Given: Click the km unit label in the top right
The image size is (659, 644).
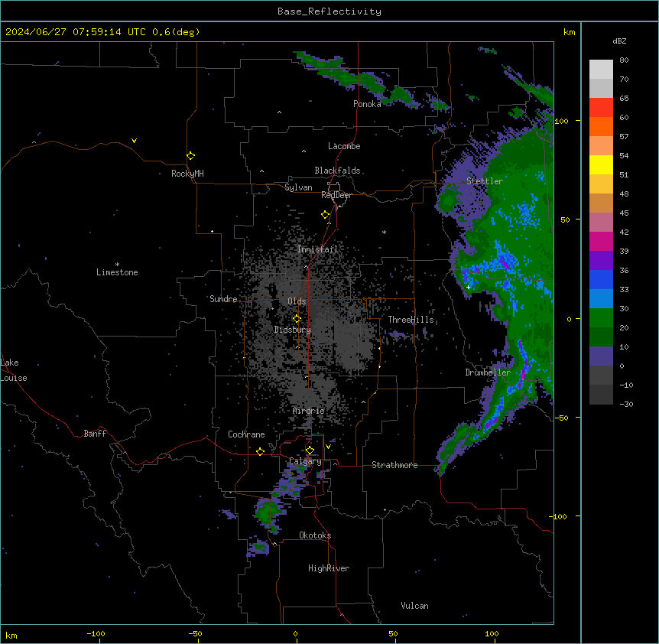Looking at the screenshot, I should (569, 32).
